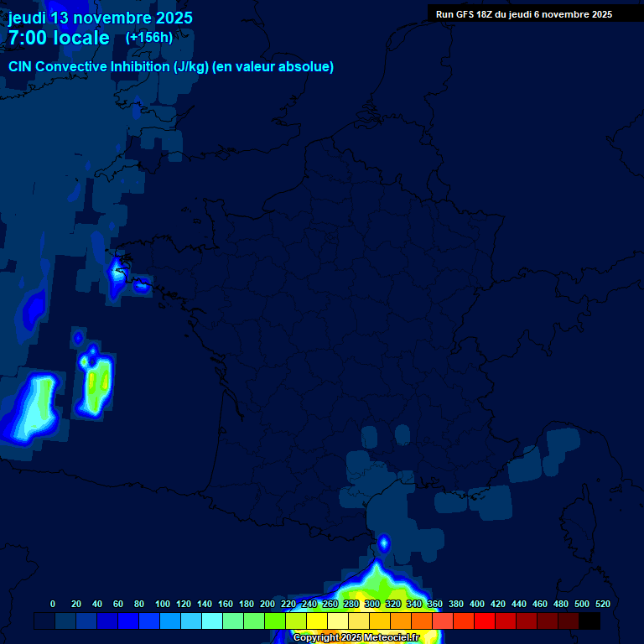The width and height of the screenshot is (644, 644).
Task: Pick the legend swatch between 0 and 20
Action: point(65,621)
